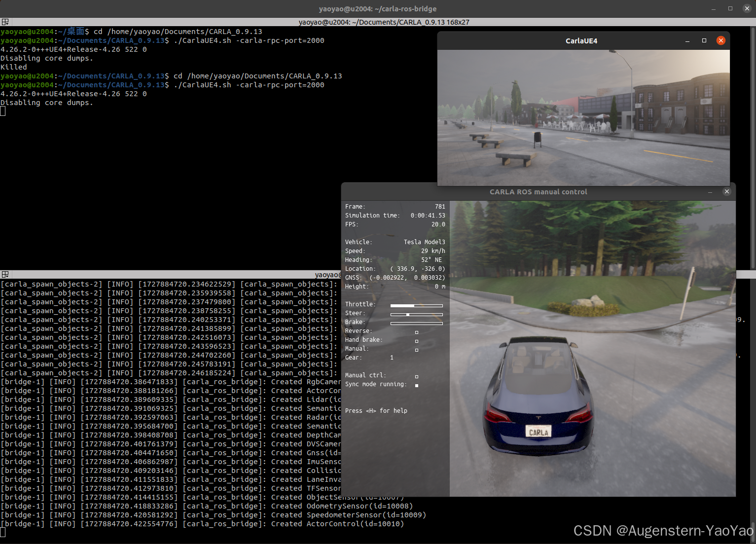
Task: Close the CARLA ROS manual control window
Action: click(x=726, y=191)
